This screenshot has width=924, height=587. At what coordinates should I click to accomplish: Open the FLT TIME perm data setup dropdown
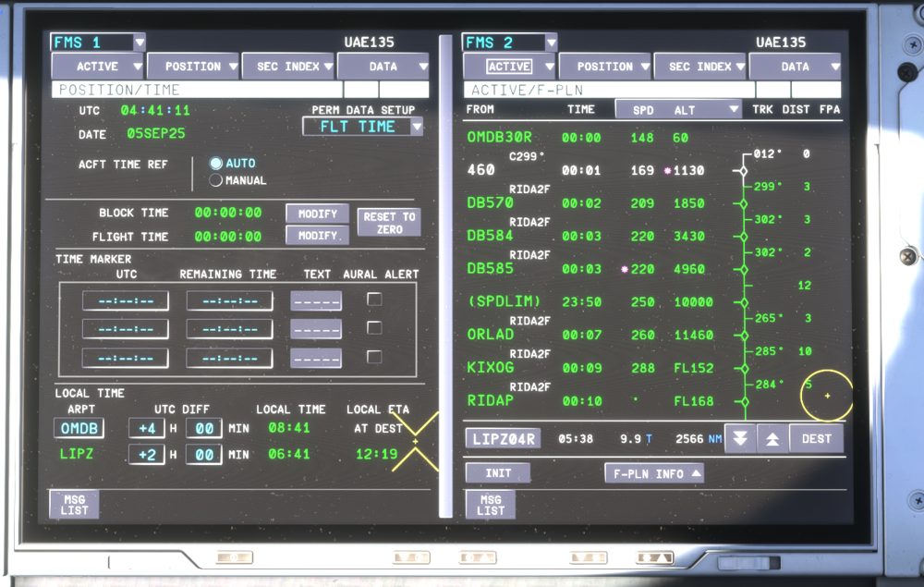click(x=363, y=127)
